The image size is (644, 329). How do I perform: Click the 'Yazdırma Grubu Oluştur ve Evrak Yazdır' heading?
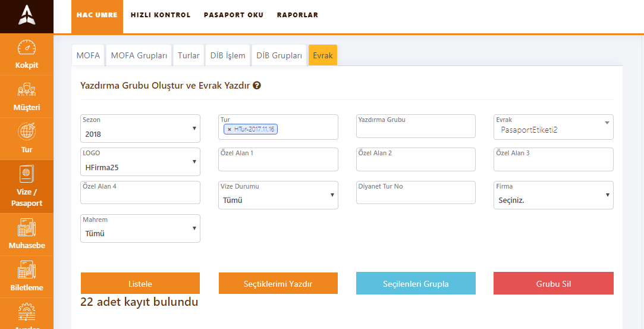pos(165,86)
